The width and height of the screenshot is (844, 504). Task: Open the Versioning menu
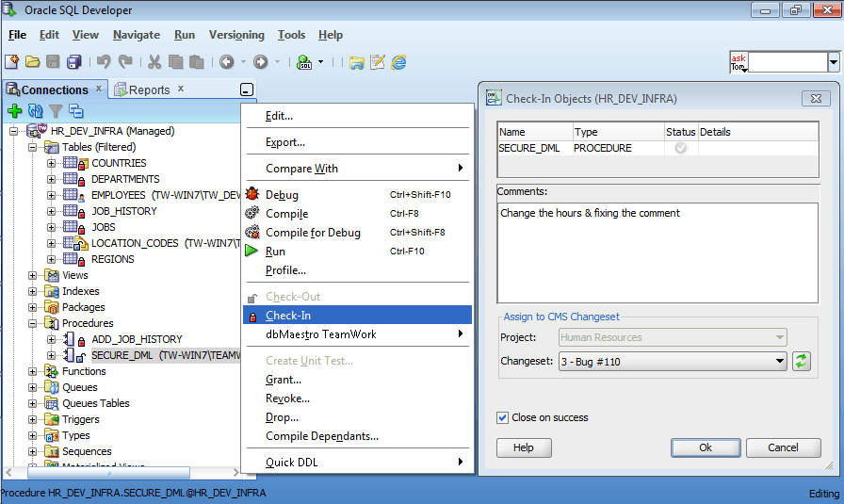236,35
